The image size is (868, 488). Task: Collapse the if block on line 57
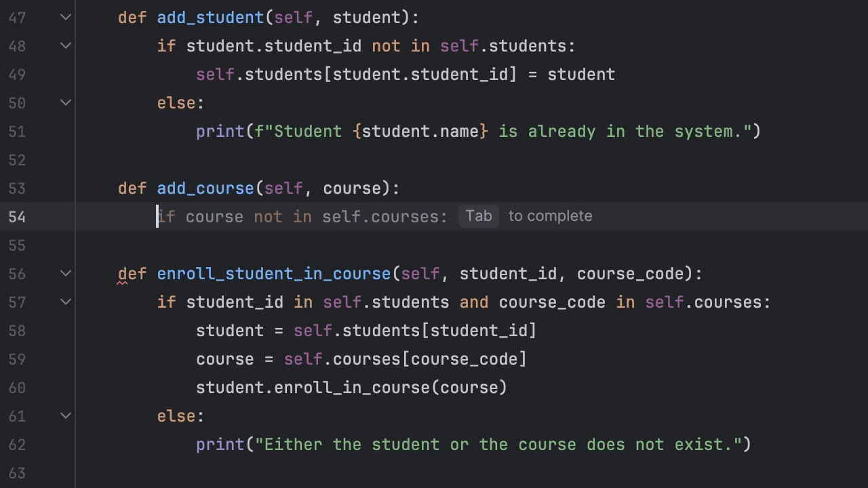coord(66,302)
